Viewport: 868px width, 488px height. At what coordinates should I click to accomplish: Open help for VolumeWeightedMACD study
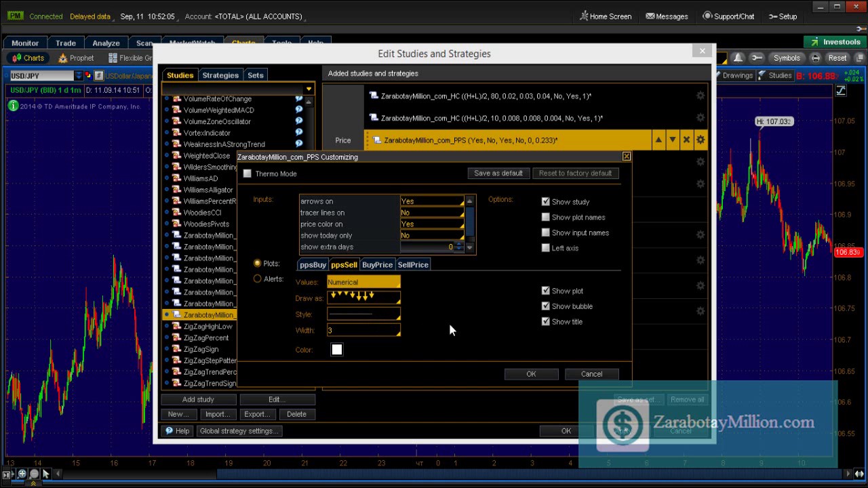point(299,110)
